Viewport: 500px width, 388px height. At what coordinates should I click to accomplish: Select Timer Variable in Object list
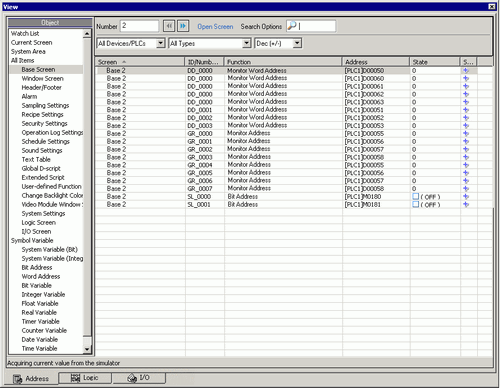pyautogui.click(x=40, y=321)
